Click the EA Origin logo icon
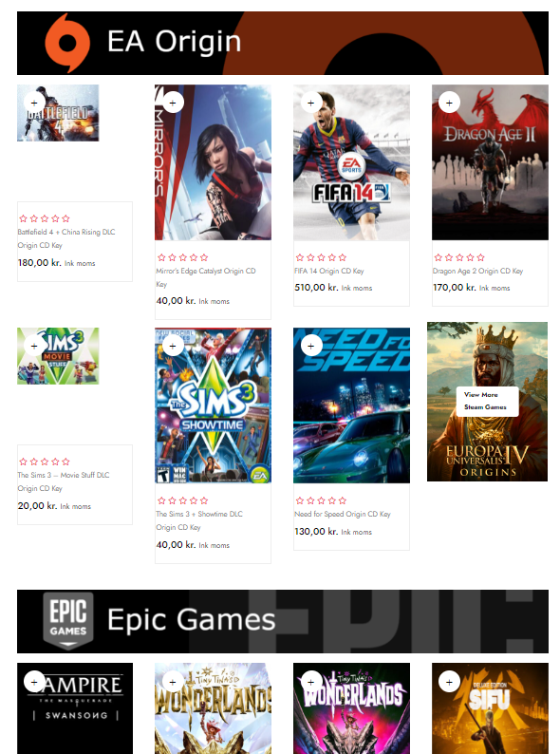The width and height of the screenshot is (560, 754). 67,43
